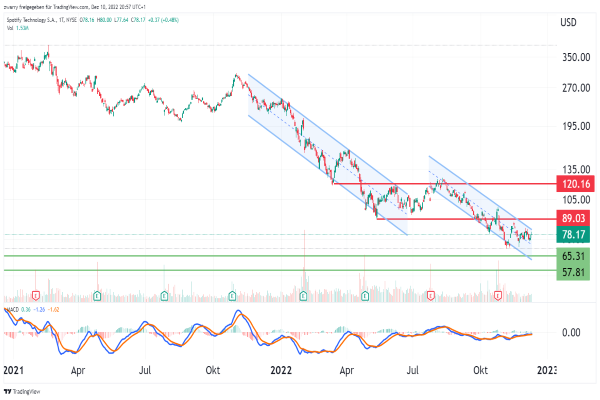
Task: Click the green earnings marker near April 2021
Action: pos(97,296)
